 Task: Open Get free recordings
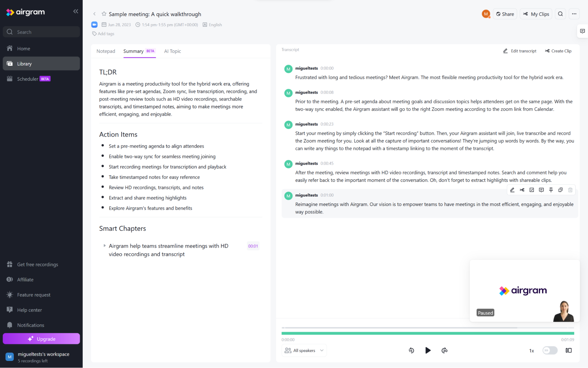41,264
